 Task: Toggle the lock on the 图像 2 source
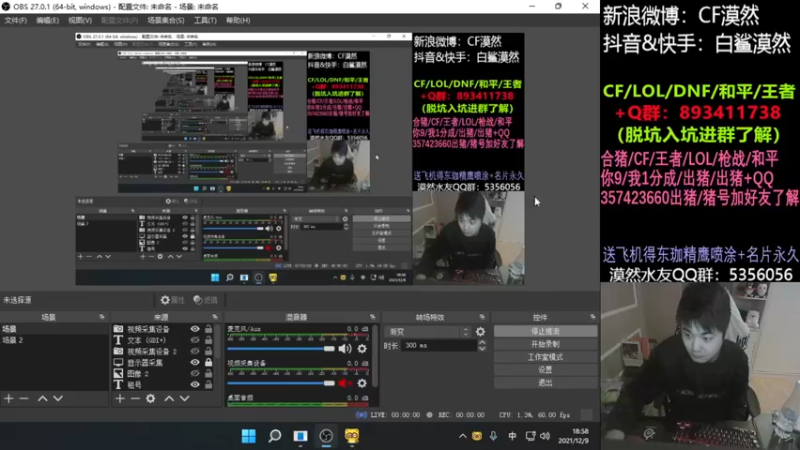tap(208, 374)
